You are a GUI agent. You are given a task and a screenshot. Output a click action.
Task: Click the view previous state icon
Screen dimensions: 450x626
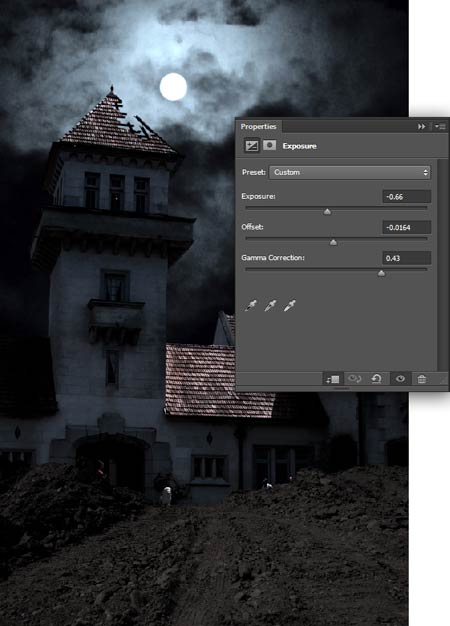355,378
